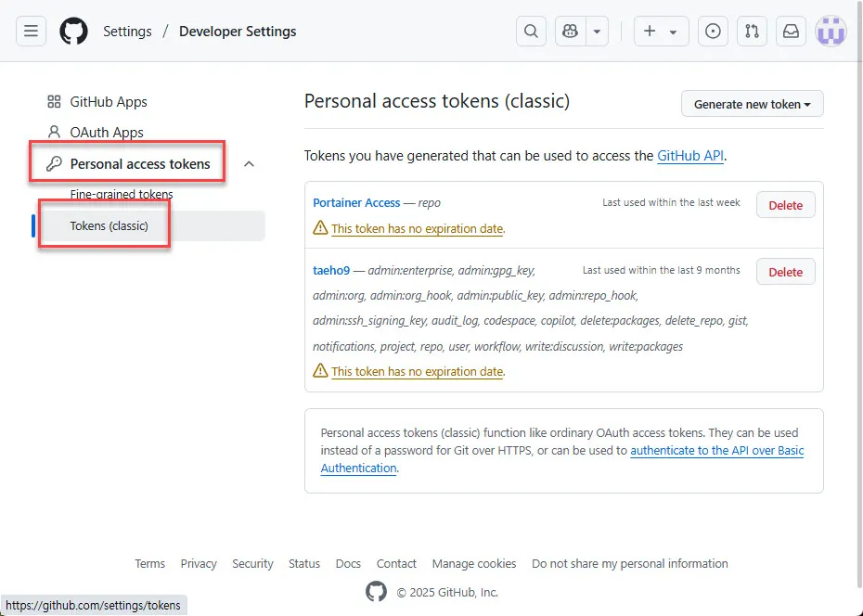Open the user avatar menu
This screenshot has height=616, width=863.
831,31
